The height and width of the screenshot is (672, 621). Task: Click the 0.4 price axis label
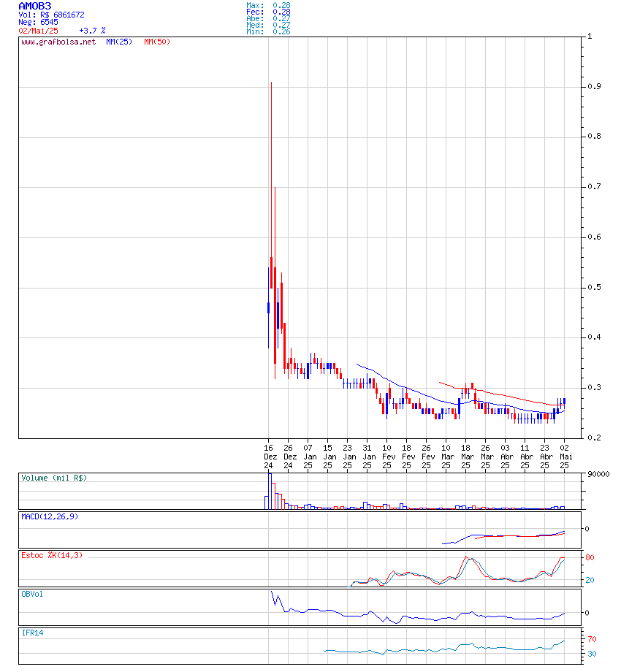(x=594, y=337)
